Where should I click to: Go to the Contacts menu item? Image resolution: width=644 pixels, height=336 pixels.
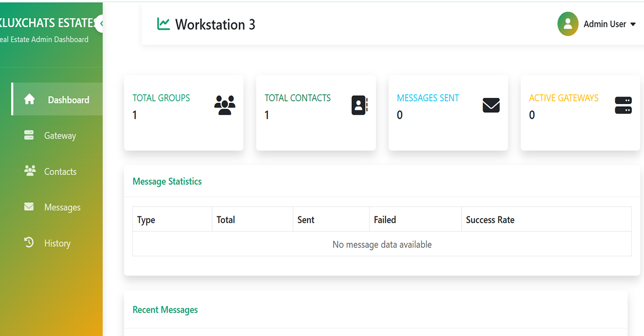60,172
